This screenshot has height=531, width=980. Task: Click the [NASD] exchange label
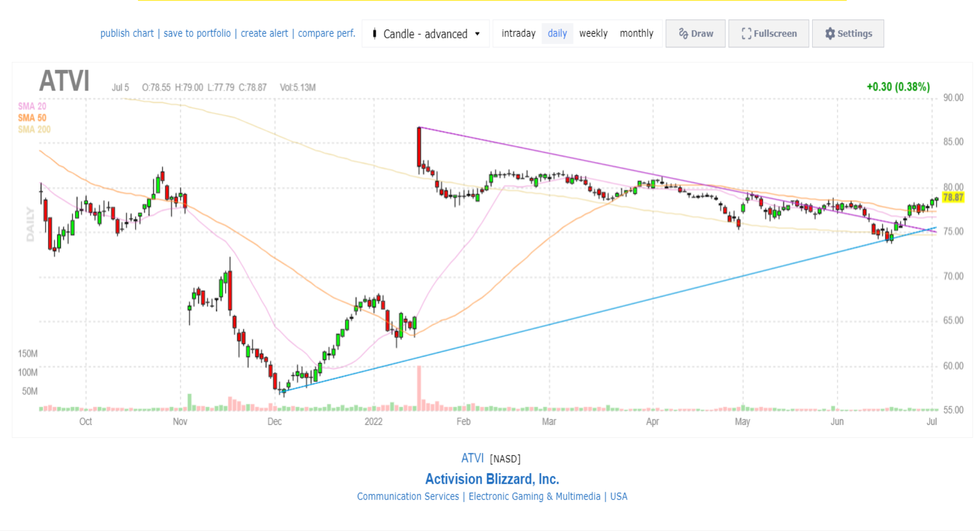[x=505, y=459]
